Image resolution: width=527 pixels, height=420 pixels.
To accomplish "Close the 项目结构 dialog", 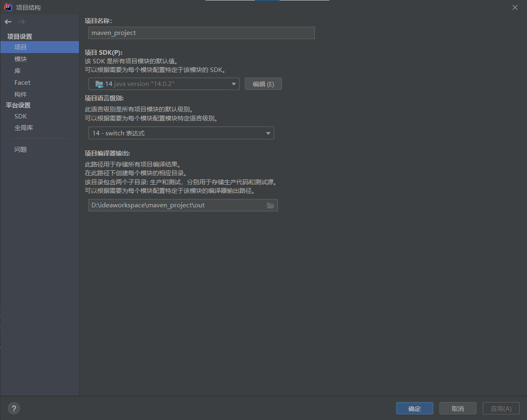I will [515, 7].
